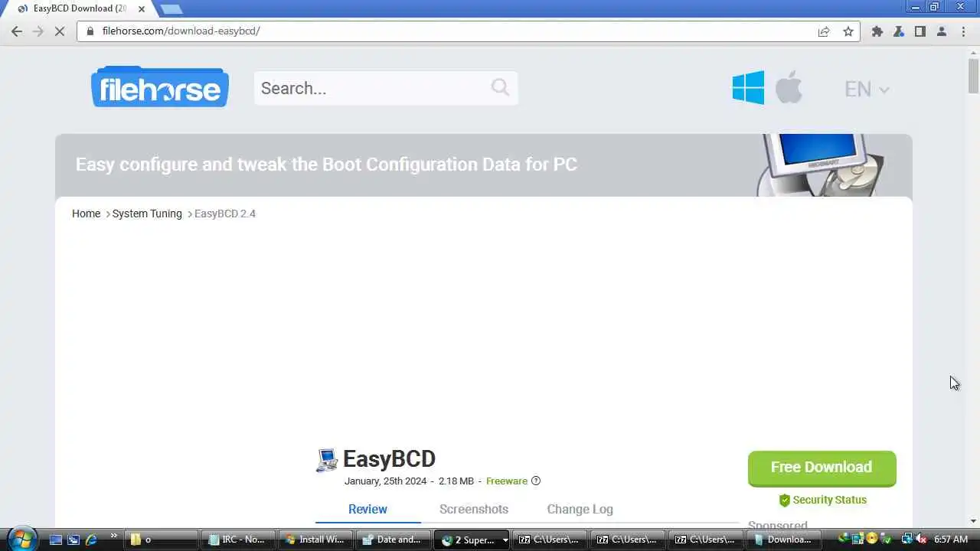The height and width of the screenshot is (551, 980).
Task: Open the Downloa... taskbar window
Action: pyautogui.click(x=784, y=540)
